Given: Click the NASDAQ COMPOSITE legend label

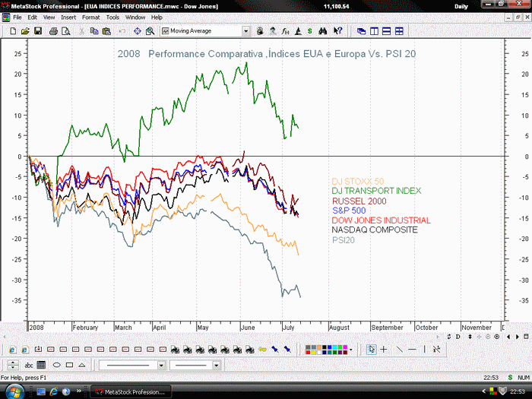Looking at the screenshot, I should click(375, 230).
